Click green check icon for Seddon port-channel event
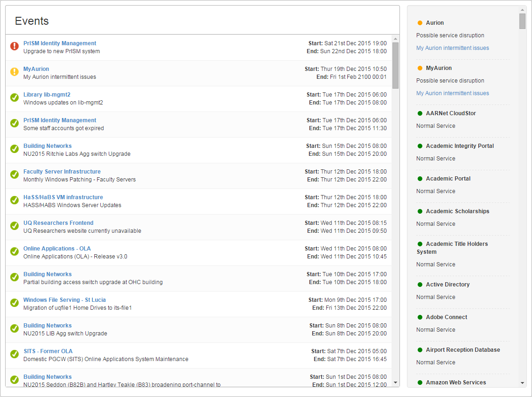The width and height of the screenshot is (532, 397). (14, 380)
